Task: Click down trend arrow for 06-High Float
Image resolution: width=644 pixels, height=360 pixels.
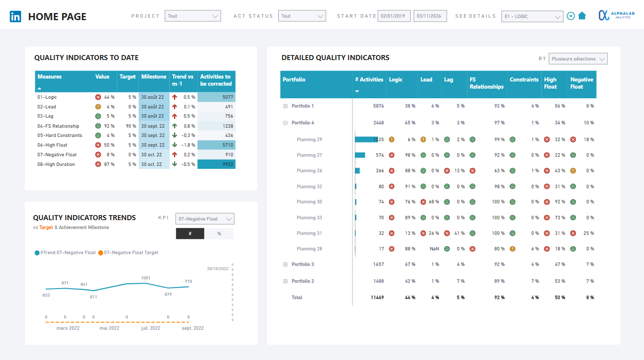Action: [174, 145]
